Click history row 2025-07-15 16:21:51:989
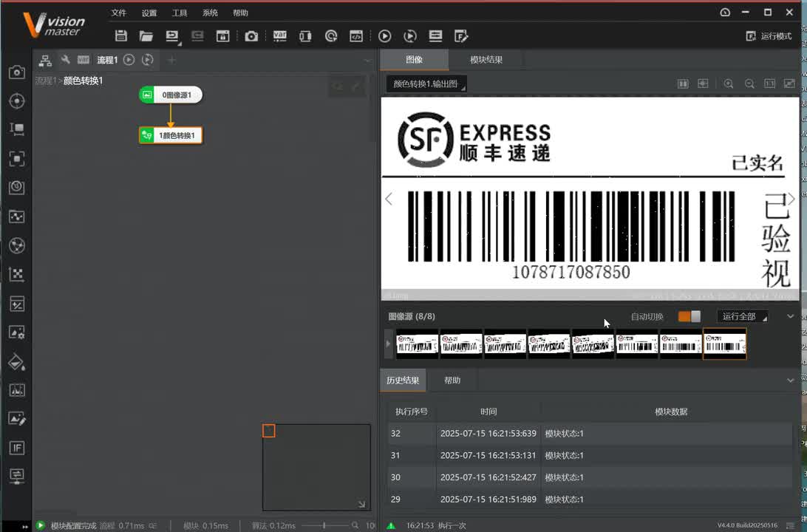Image resolution: width=807 pixels, height=532 pixels. tap(590, 499)
